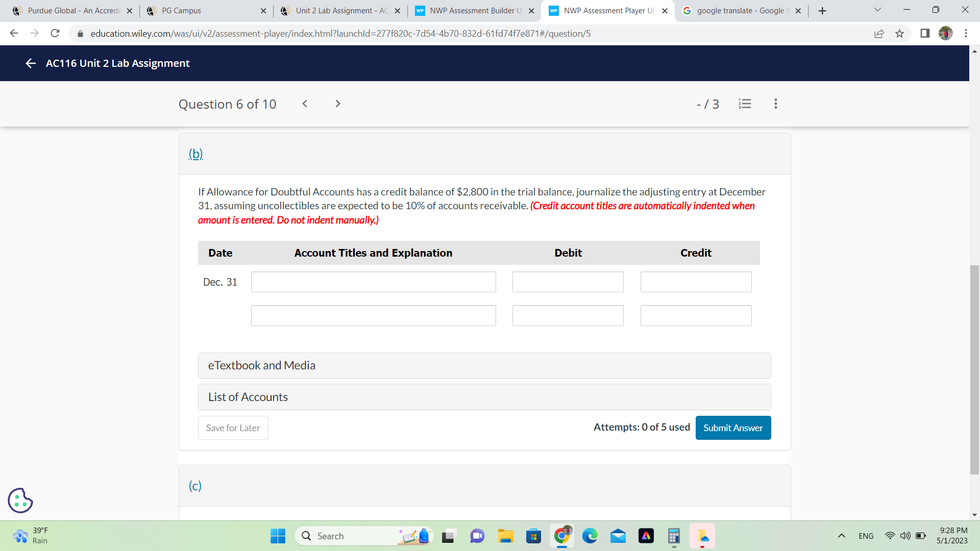Bookmark this page with star icon
The image size is (980, 551).
point(899,34)
